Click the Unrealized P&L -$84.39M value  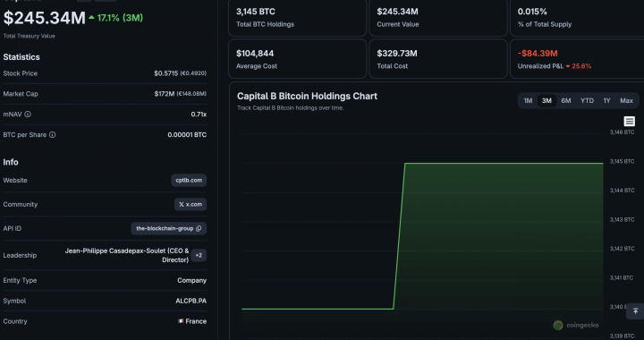tap(538, 54)
